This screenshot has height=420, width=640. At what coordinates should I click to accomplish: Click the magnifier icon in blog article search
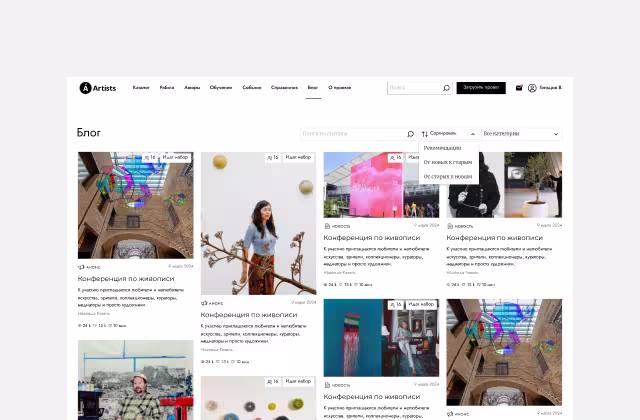410,134
